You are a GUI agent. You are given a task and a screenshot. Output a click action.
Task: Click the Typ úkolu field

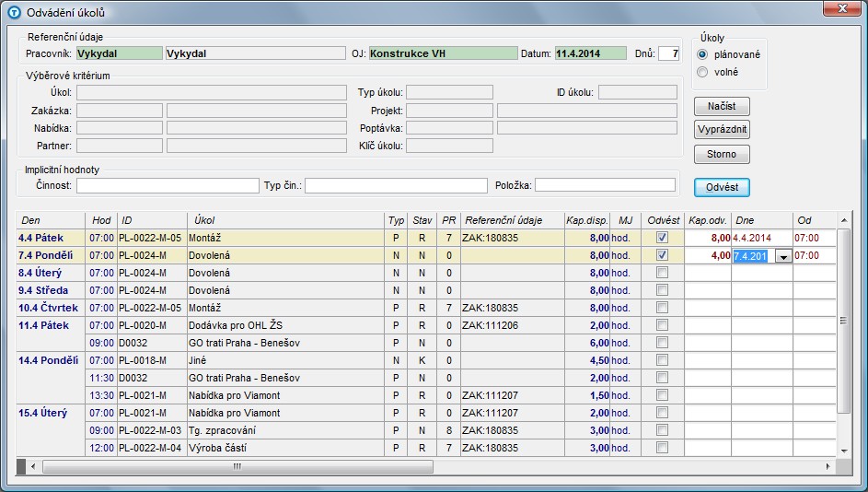pyautogui.click(x=449, y=92)
